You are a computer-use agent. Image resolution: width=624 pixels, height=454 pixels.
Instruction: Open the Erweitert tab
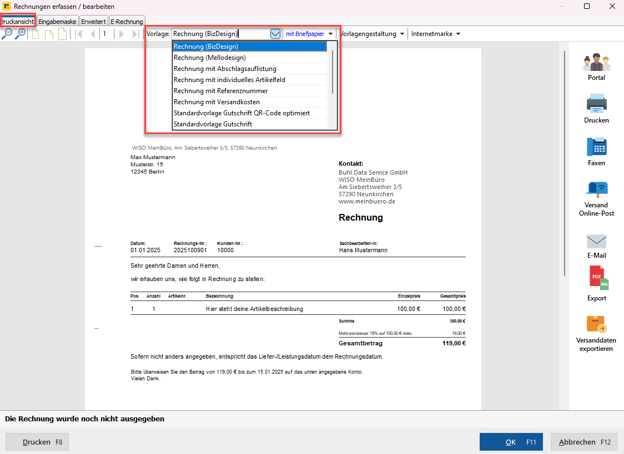(94, 21)
